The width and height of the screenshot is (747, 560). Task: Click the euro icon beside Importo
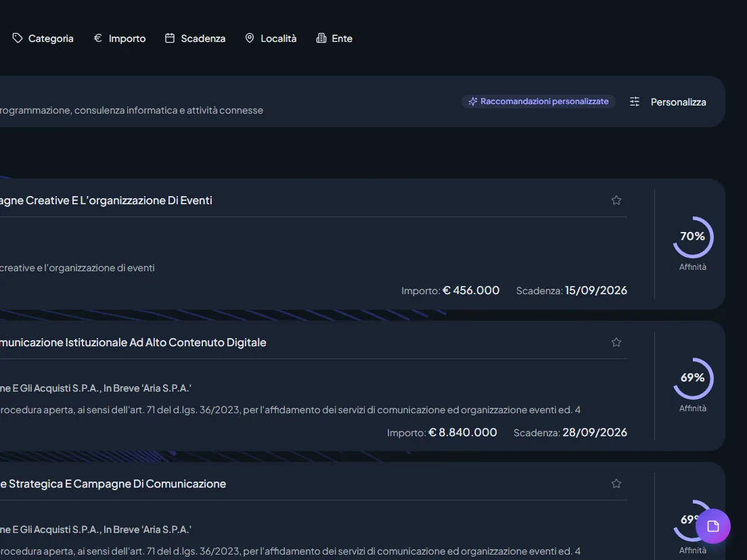[x=97, y=38]
